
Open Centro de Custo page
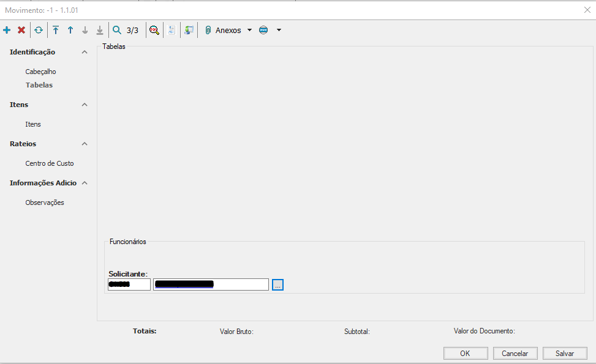[x=49, y=163]
